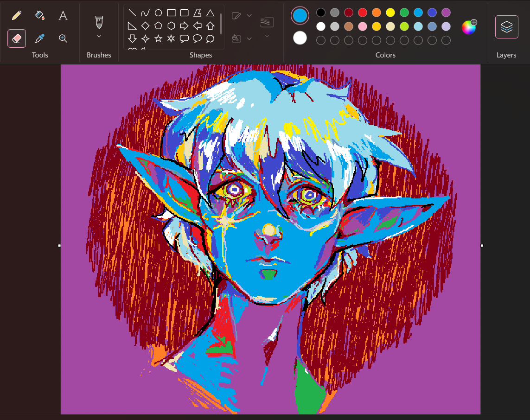Screen dimensions: 530x420
Task: Select the Text tool
Action: pyautogui.click(x=63, y=16)
